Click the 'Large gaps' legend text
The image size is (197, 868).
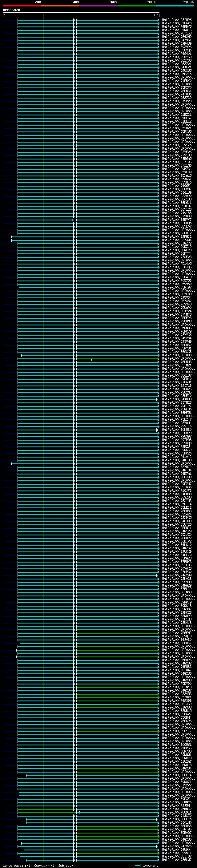coord(13,865)
